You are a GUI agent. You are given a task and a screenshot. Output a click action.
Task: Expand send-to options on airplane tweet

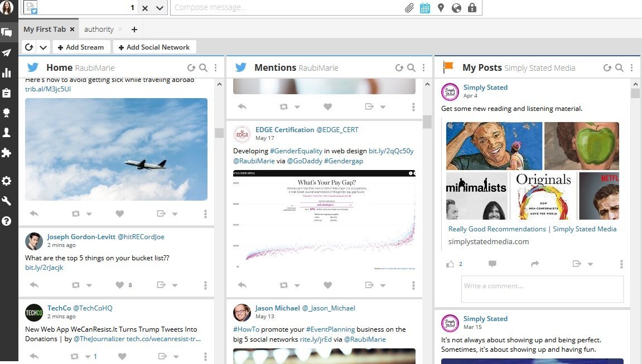(x=175, y=214)
